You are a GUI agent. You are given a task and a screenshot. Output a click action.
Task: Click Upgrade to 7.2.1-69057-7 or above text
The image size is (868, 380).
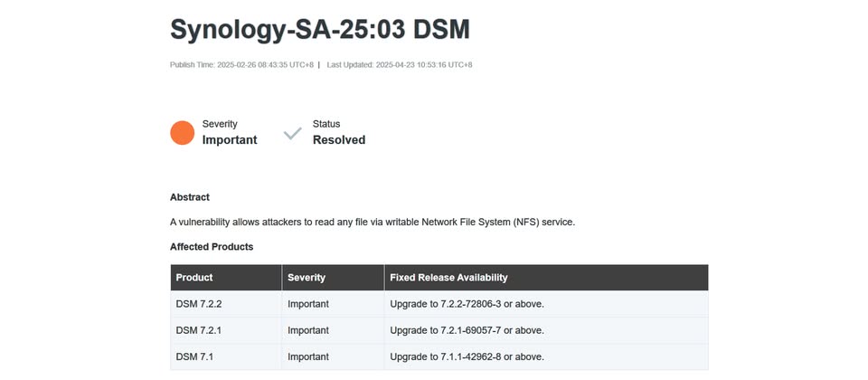coord(467,330)
